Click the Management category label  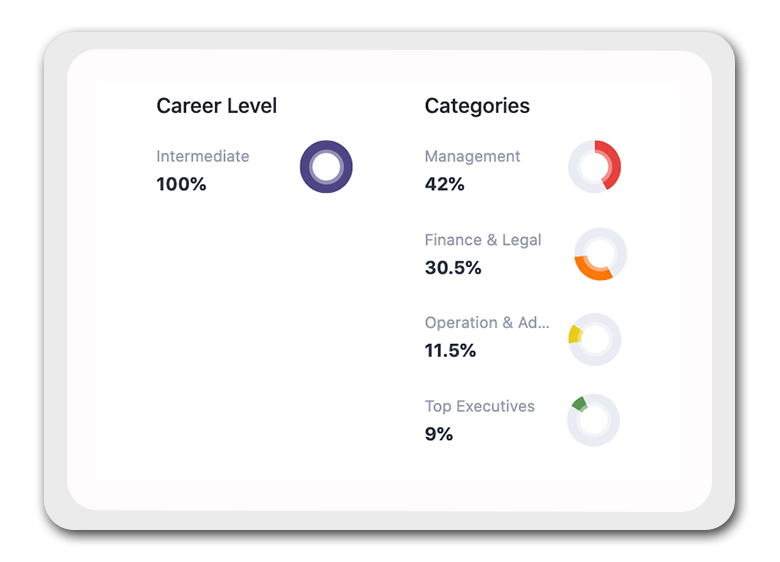click(x=472, y=157)
